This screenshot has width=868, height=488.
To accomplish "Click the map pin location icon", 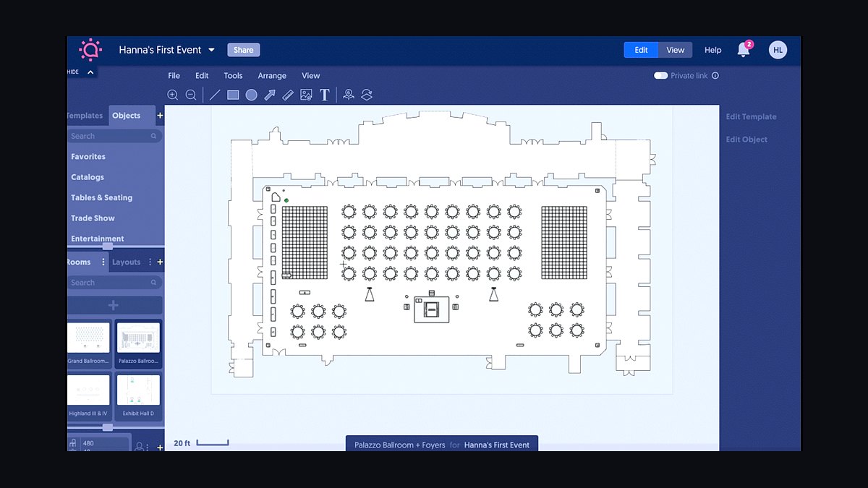I will (349, 95).
